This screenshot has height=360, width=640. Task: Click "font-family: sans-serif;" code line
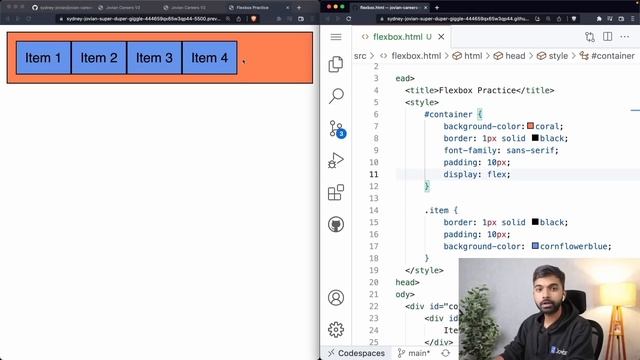501,150
